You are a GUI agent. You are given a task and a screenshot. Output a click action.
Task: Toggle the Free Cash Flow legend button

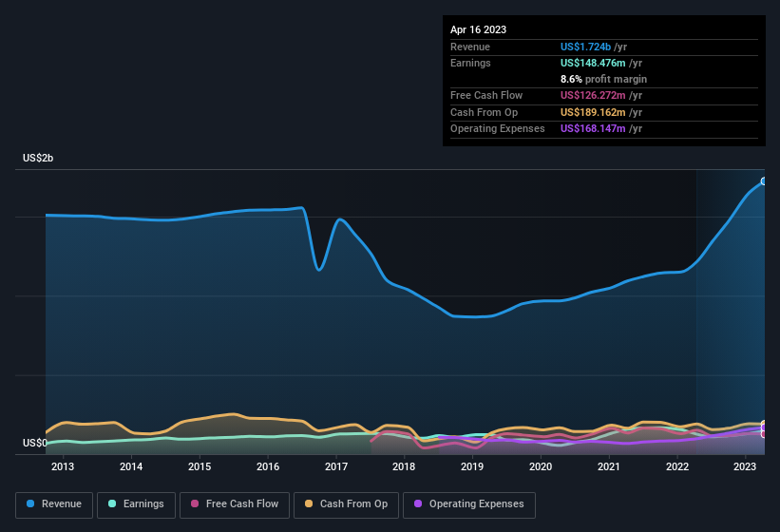click(x=235, y=504)
